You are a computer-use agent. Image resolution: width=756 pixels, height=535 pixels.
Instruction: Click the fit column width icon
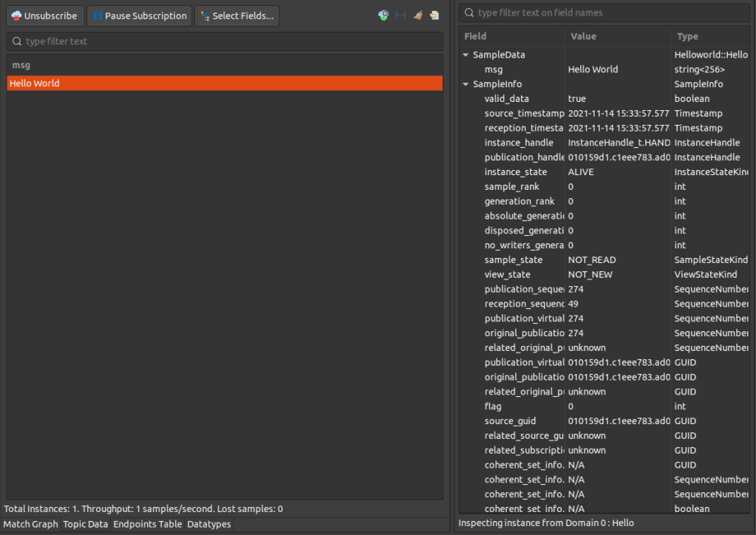click(x=401, y=16)
